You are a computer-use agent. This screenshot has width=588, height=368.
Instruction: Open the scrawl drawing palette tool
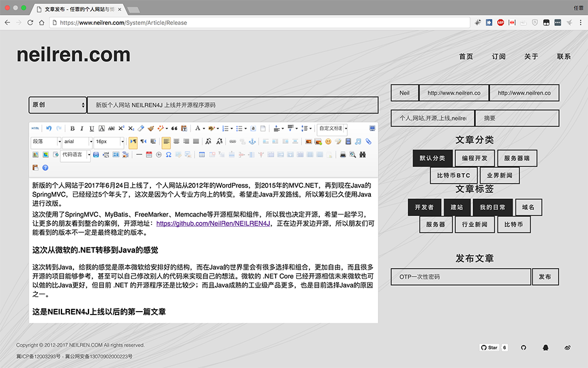[x=338, y=141]
